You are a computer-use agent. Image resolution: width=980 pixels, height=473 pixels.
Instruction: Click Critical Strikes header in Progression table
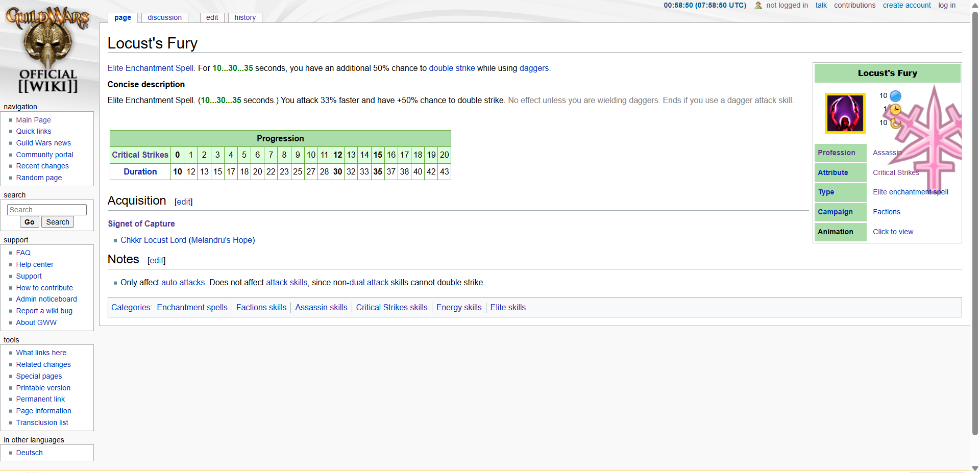pos(140,155)
